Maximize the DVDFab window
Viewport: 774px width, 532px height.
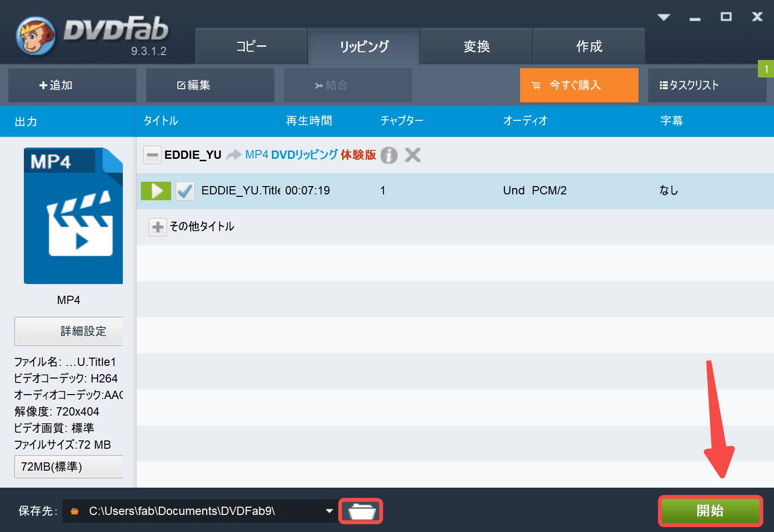coord(726,17)
